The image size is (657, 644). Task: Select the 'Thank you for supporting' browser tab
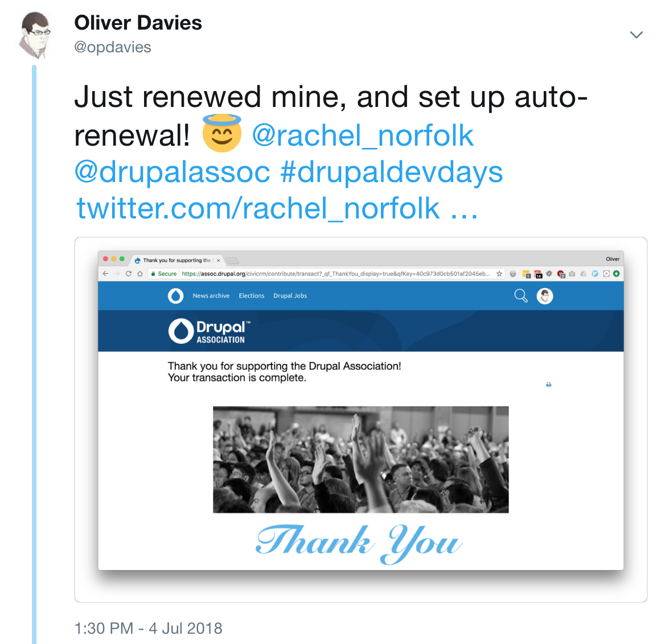(x=176, y=261)
